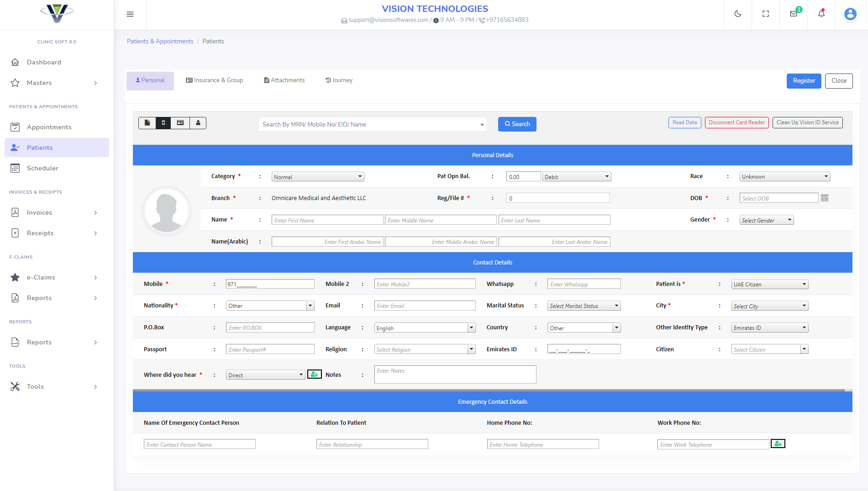Type inside the Enter First Name field
This screenshot has height=491, width=868.
pyautogui.click(x=327, y=220)
